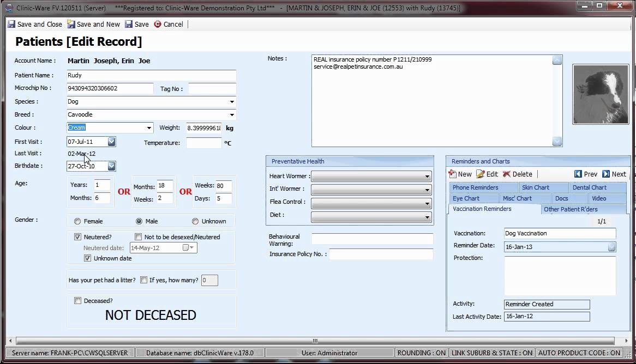Viewport: 636px width, 364px height.
Task: Click the Save and New icon
Action: (x=71, y=25)
